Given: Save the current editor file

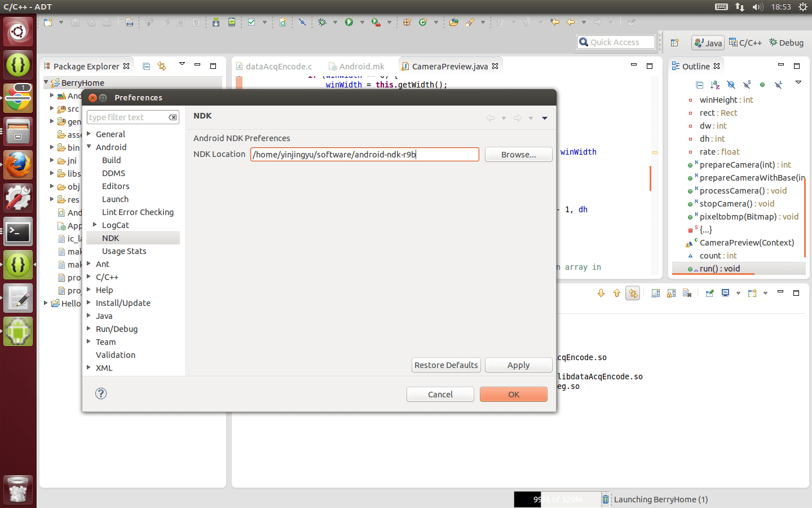Looking at the screenshot, I should [74, 22].
